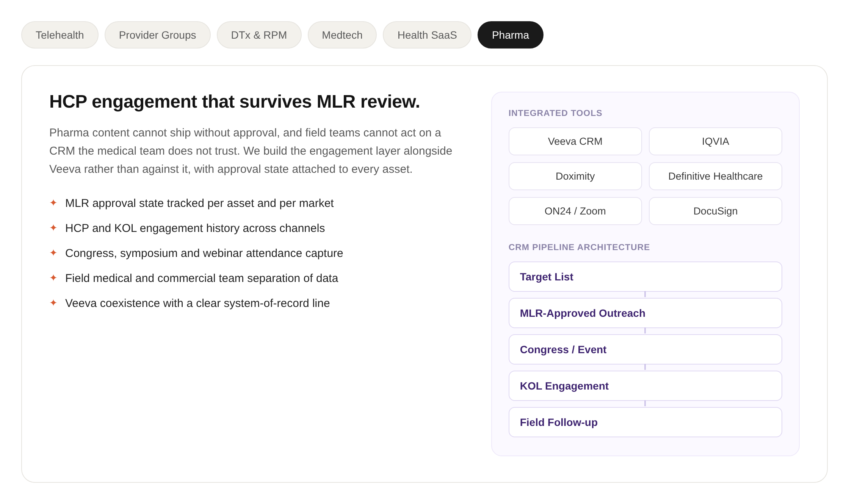Click the heading 'HCP engagement that survives MLR review.'
This screenshot has width=849, height=504.
pos(235,102)
